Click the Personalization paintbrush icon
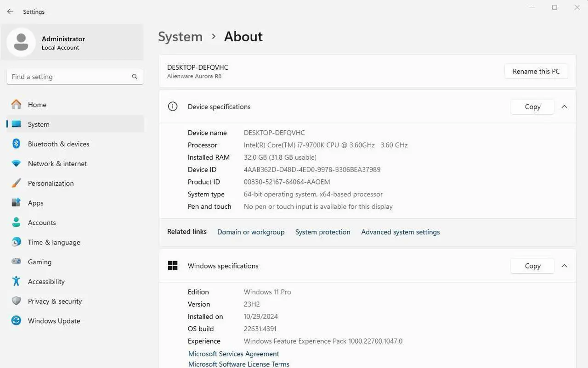The height and width of the screenshot is (368, 588). (16, 183)
